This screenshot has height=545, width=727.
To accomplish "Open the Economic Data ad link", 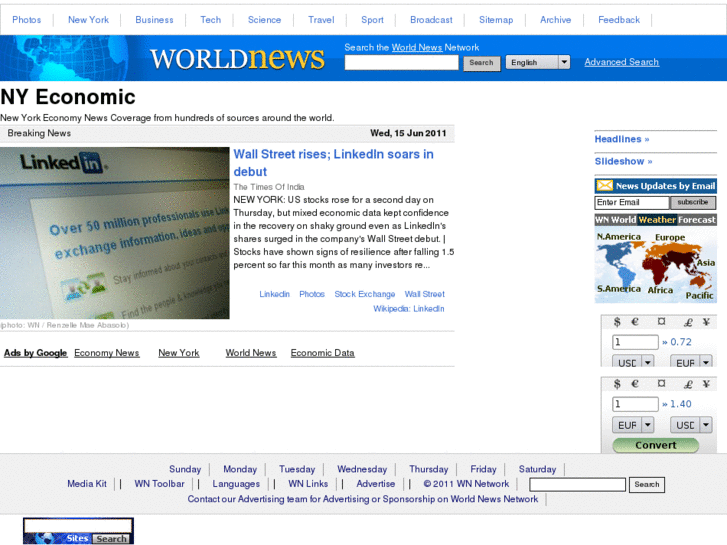I will pos(322,353).
